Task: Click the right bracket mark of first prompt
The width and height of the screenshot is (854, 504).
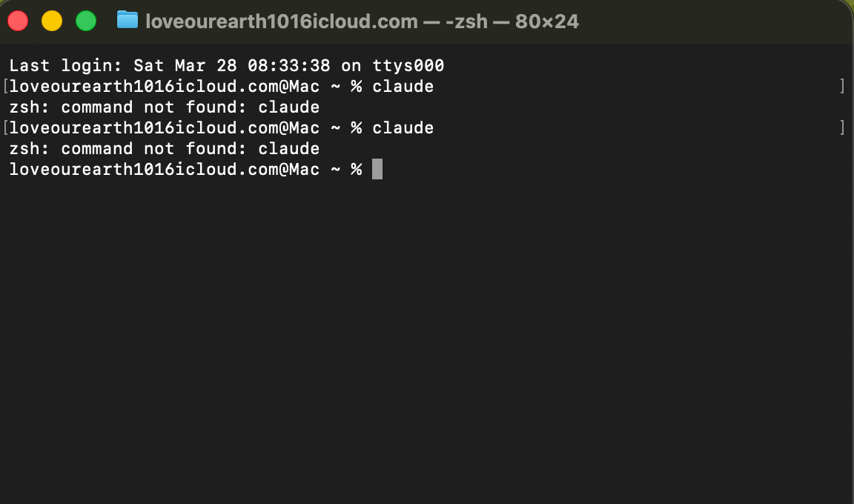Action: click(x=842, y=87)
